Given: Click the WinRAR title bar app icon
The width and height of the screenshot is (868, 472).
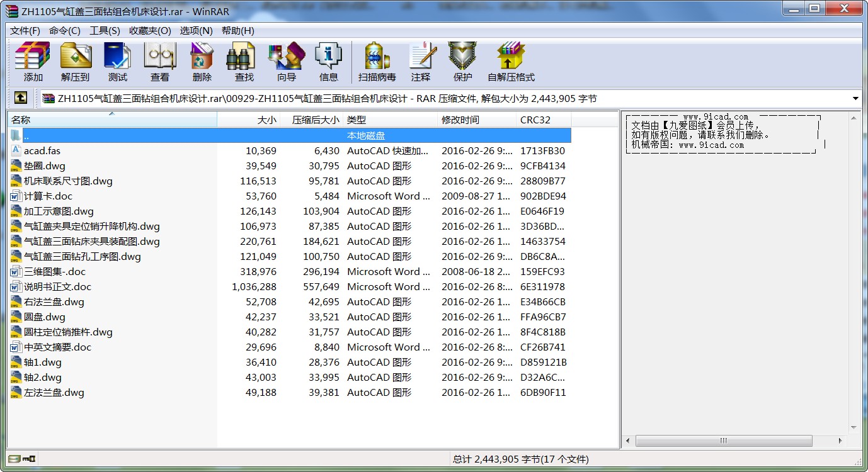Looking at the screenshot, I should pyautogui.click(x=11, y=11).
